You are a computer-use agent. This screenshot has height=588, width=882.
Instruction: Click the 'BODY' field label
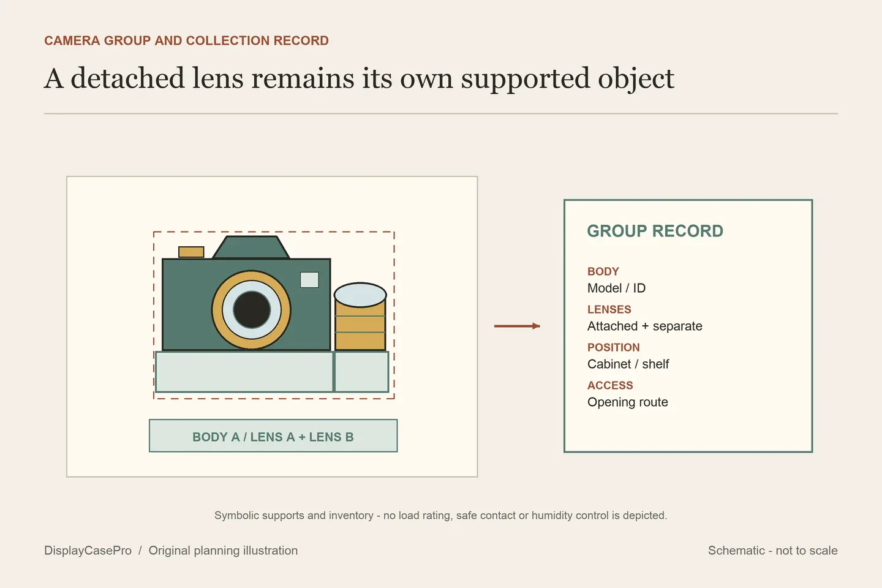coord(603,271)
